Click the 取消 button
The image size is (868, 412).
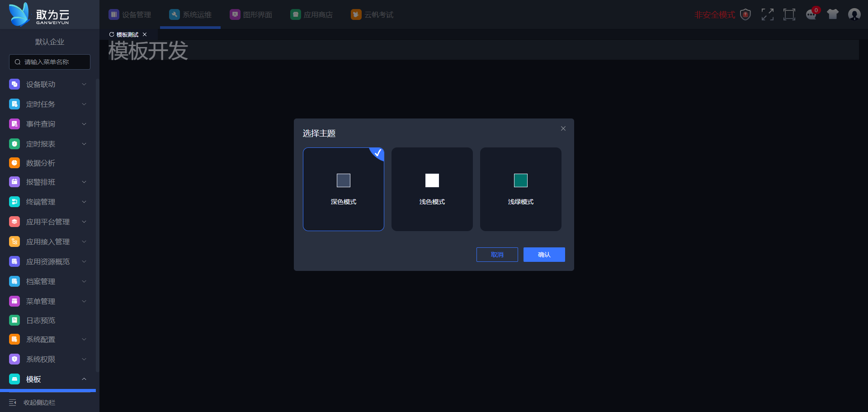497,255
